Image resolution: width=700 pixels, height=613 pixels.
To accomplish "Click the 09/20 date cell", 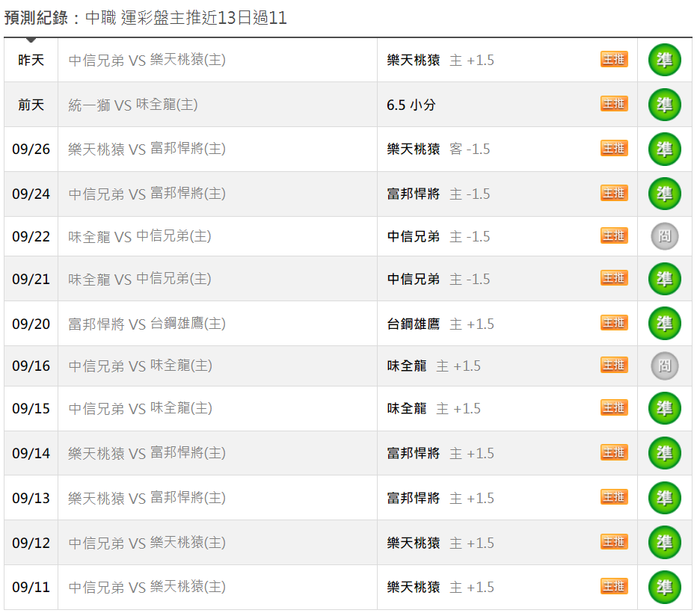I will tap(31, 324).
